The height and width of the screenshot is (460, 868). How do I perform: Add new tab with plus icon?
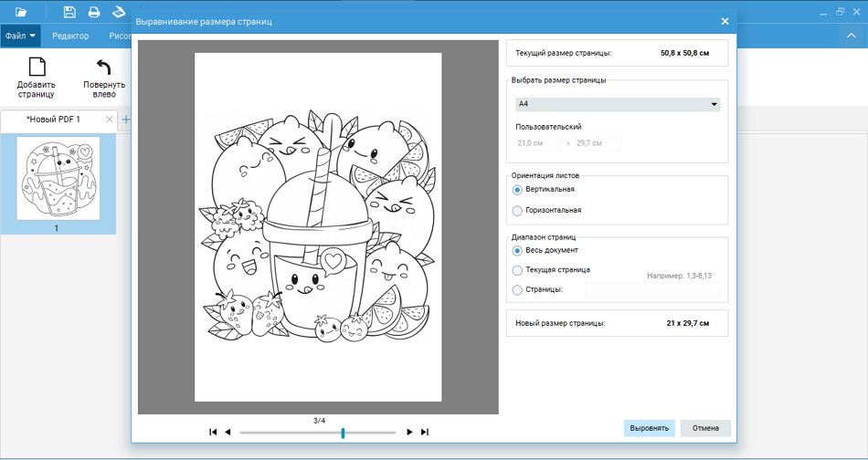126,120
